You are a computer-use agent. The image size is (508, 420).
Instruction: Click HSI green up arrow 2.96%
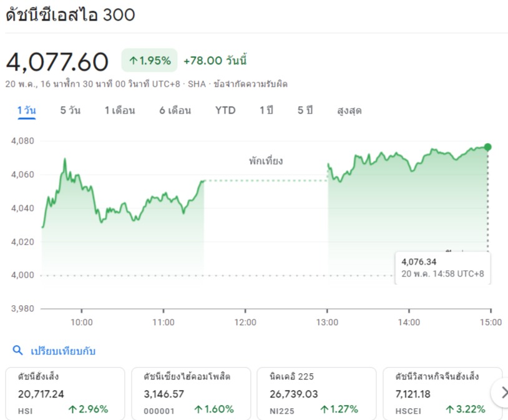[72, 409]
